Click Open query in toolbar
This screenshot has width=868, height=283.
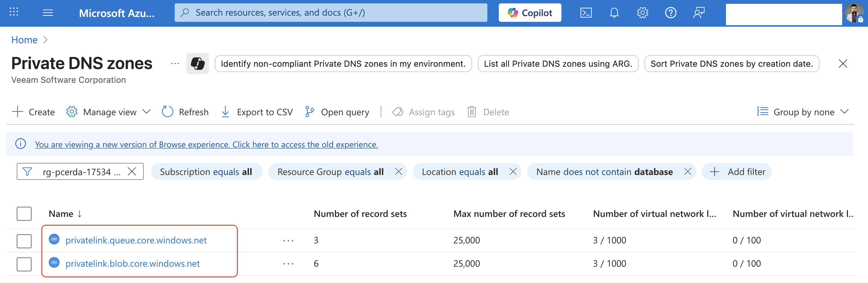point(337,112)
